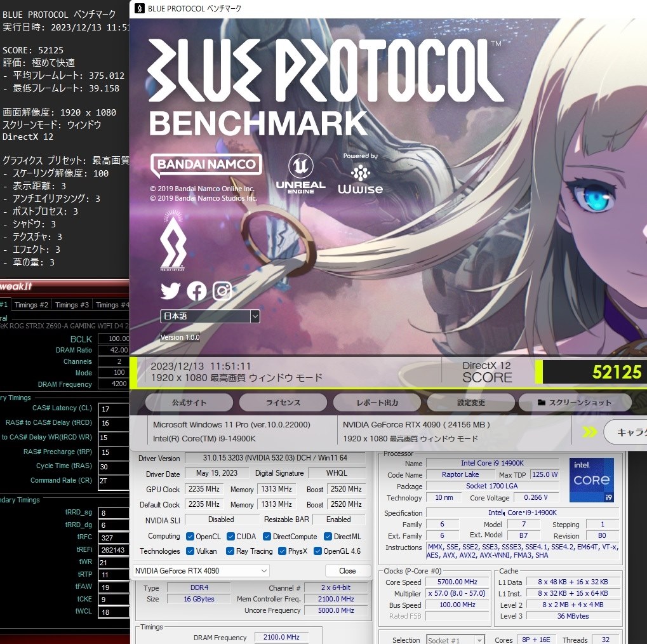This screenshot has height=644, width=647.
Task: Click the Version 1.0.0 label
Action: 180,337
